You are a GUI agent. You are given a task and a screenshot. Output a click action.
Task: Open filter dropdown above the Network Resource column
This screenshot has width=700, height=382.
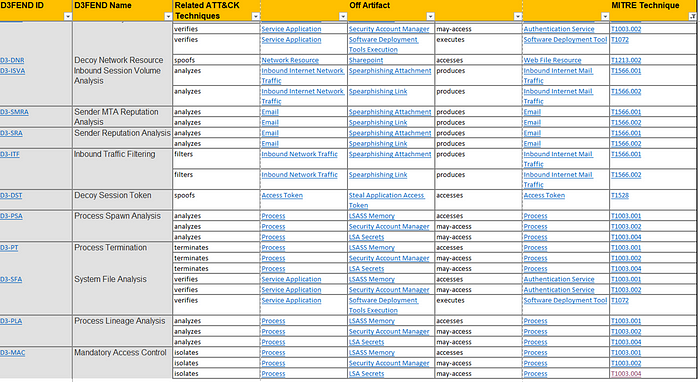tap(343, 17)
